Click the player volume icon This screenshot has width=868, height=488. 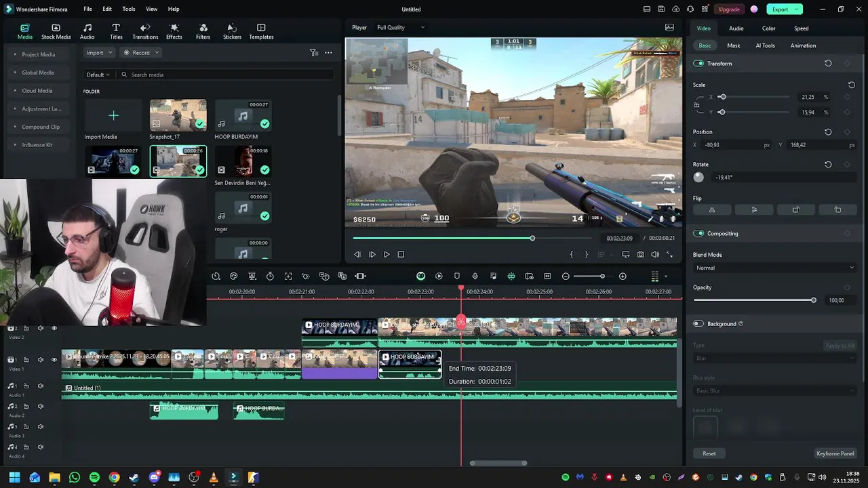(x=655, y=254)
